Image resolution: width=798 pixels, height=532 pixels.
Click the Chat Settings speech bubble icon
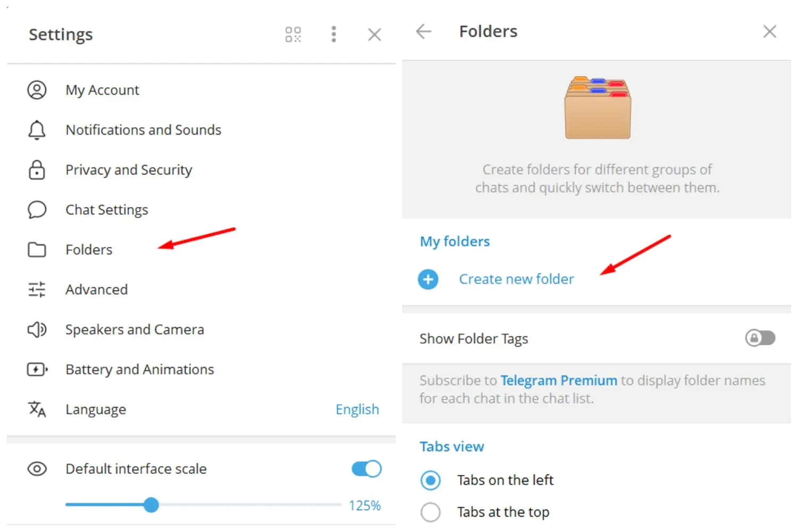tap(37, 210)
